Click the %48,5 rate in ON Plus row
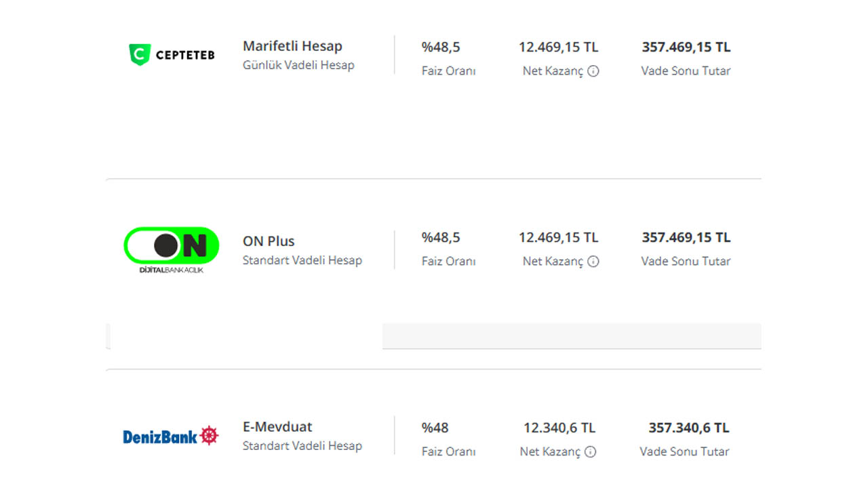 pos(441,238)
